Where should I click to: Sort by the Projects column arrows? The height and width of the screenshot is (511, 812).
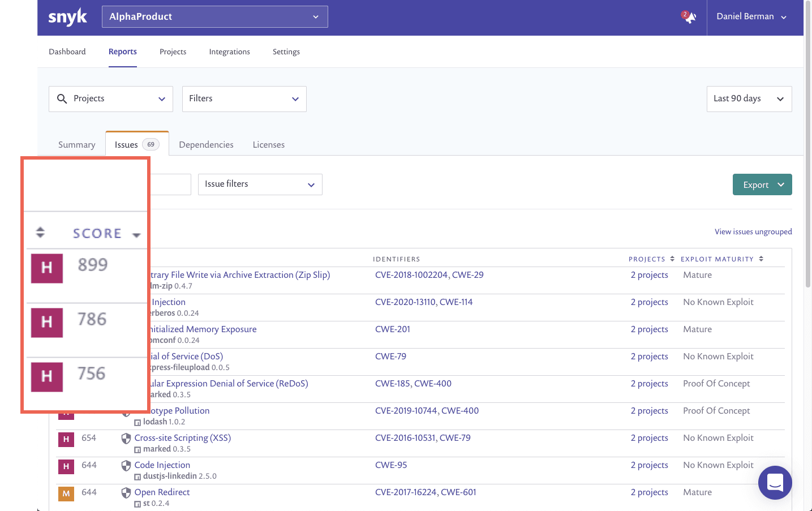click(x=672, y=259)
